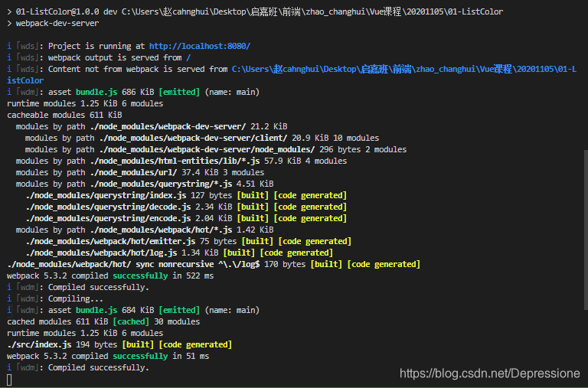Screen dimensions: 588x388
Task: Open the http://localhost:8080/ link
Action: coord(200,46)
